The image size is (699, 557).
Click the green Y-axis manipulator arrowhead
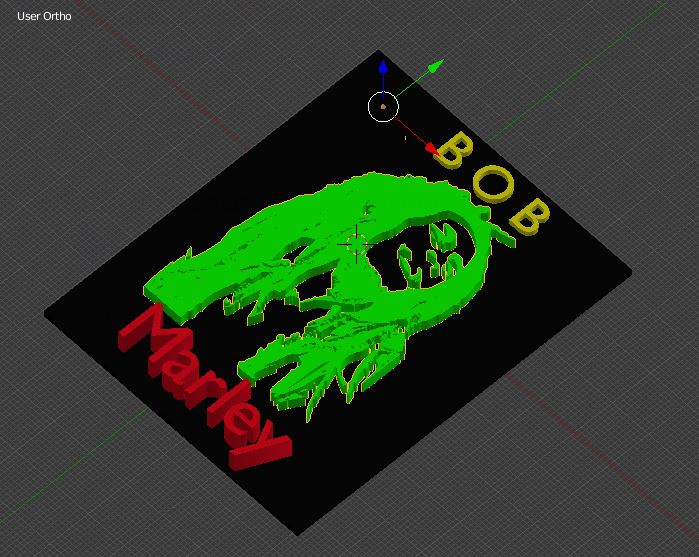tap(436, 66)
